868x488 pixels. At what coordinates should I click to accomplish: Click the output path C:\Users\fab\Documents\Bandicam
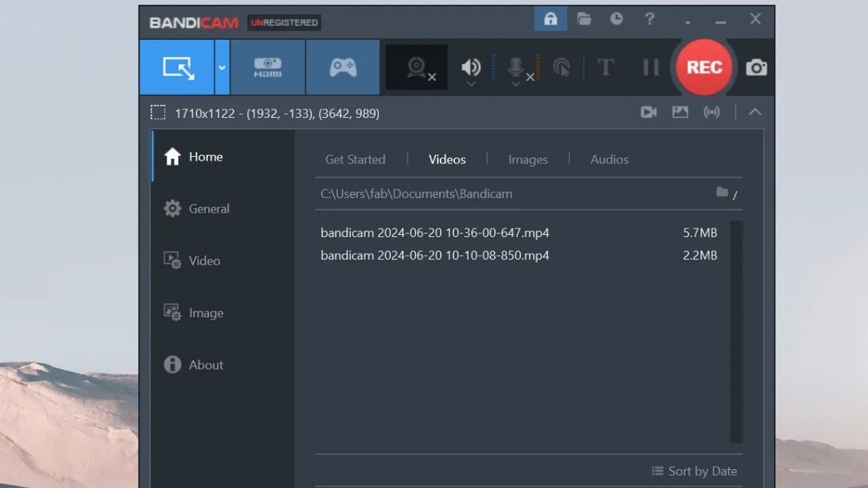pyautogui.click(x=417, y=194)
